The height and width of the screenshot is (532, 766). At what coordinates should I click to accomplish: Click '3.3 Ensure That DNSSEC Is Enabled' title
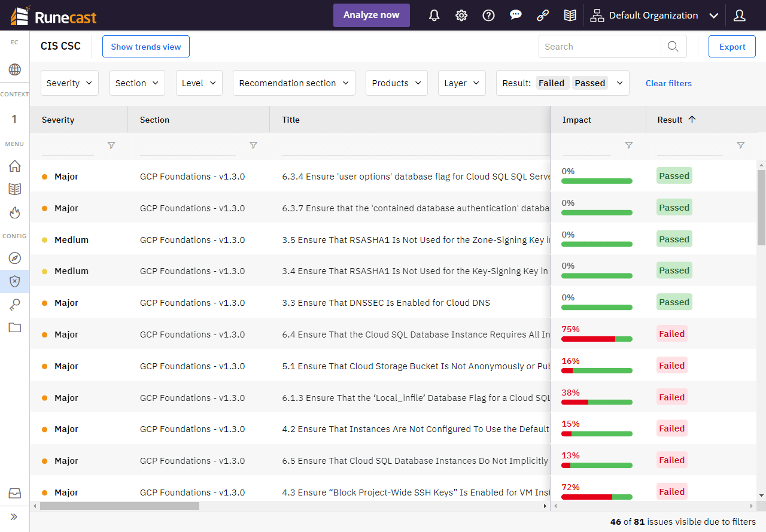[386, 303]
